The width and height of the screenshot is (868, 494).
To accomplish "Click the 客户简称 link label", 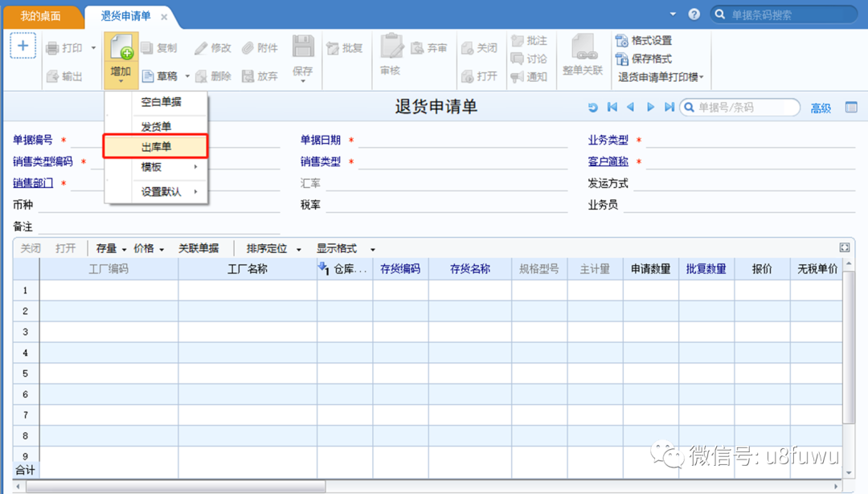I will pos(608,161).
